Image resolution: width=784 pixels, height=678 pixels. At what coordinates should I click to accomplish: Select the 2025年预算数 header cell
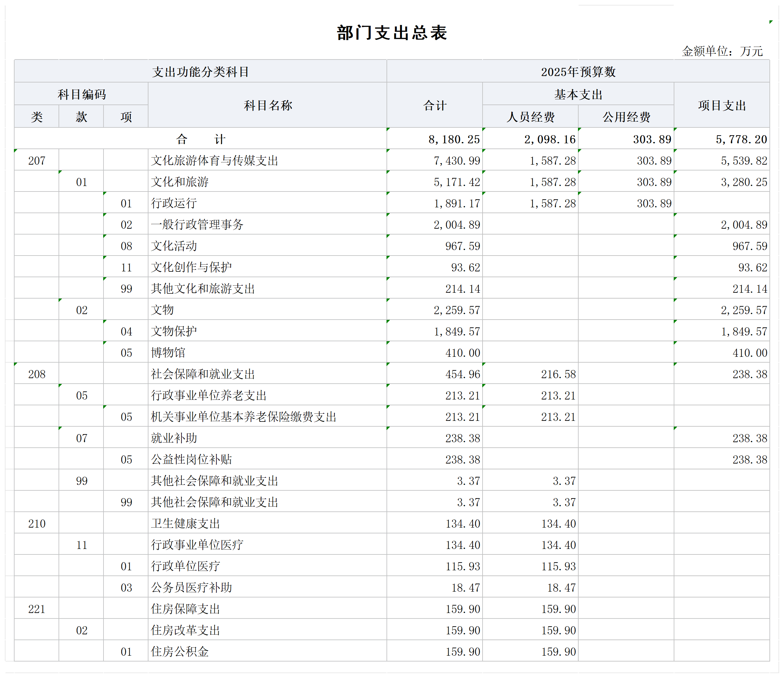coord(578,71)
